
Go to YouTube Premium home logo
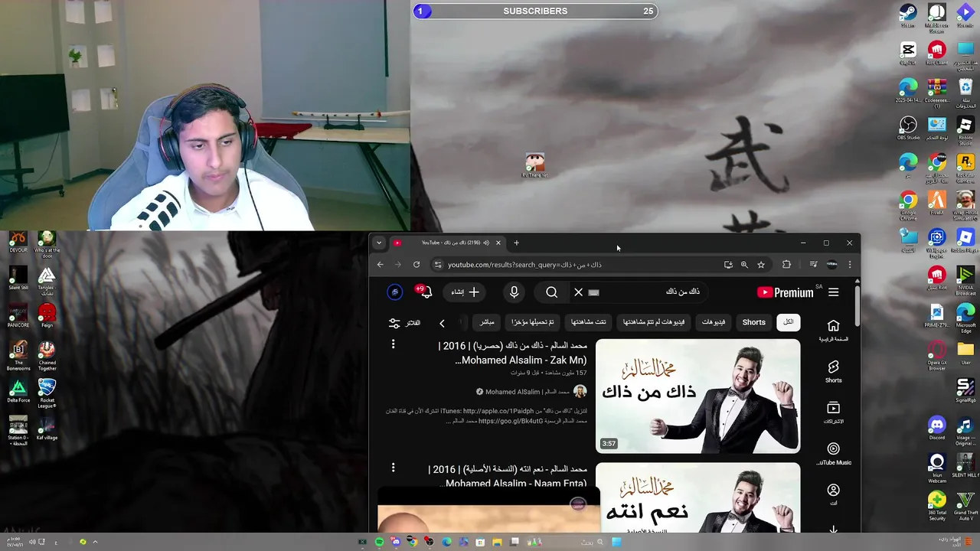pyautogui.click(x=785, y=292)
